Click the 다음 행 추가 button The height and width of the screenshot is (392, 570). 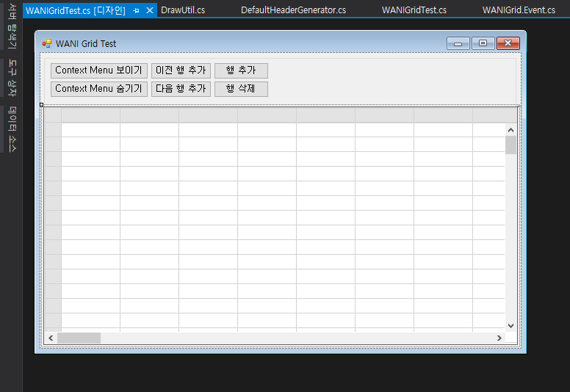pyautogui.click(x=181, y=89)
